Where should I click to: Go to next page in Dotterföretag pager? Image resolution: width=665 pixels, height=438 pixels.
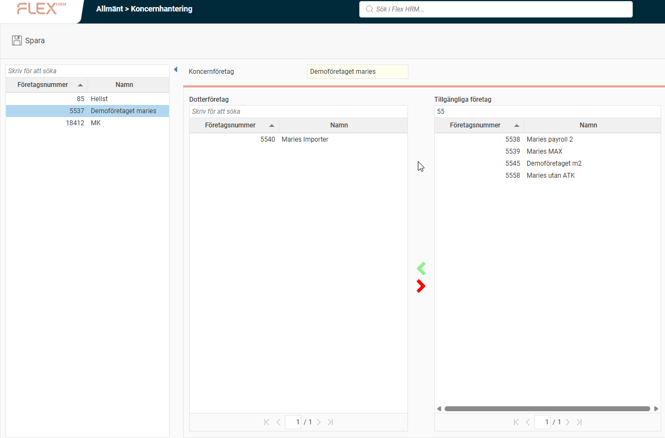[319, 422]
